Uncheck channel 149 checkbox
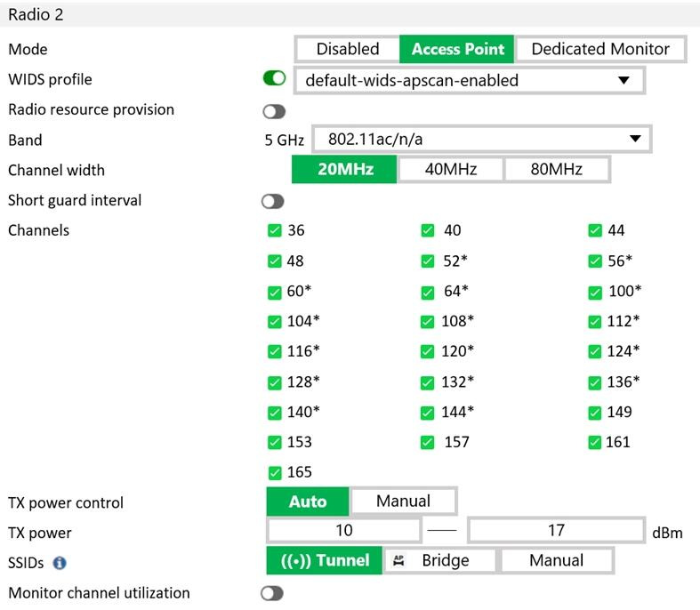The width and height of the screenshot is (700, 610). coord(594,413)
